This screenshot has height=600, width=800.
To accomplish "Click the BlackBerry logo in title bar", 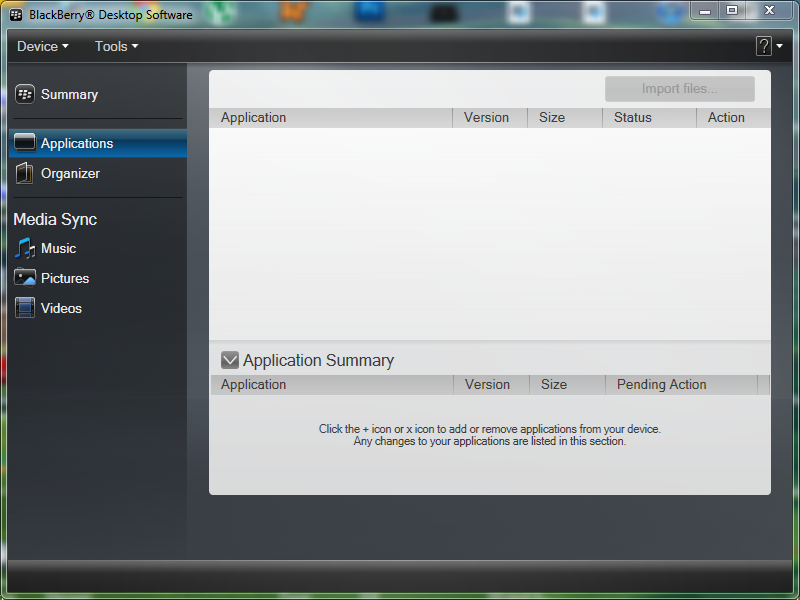I will click(x=16, y=15).
